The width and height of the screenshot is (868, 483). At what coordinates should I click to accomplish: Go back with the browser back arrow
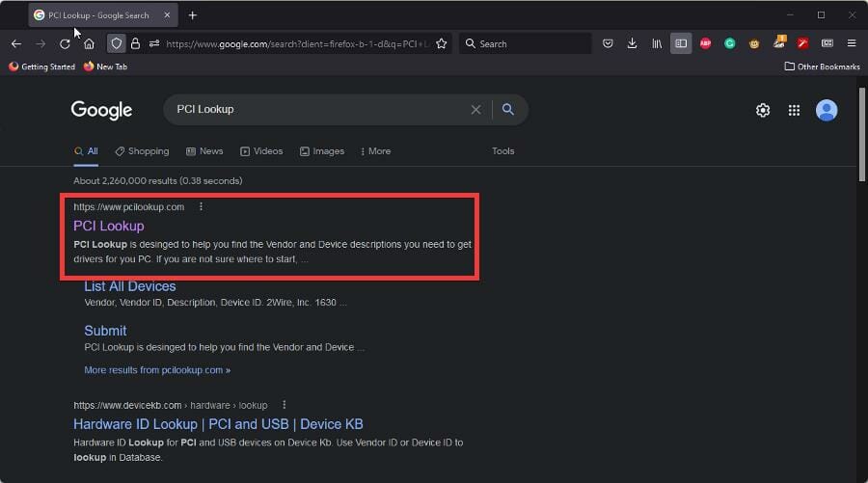click(x=16, y=43)
